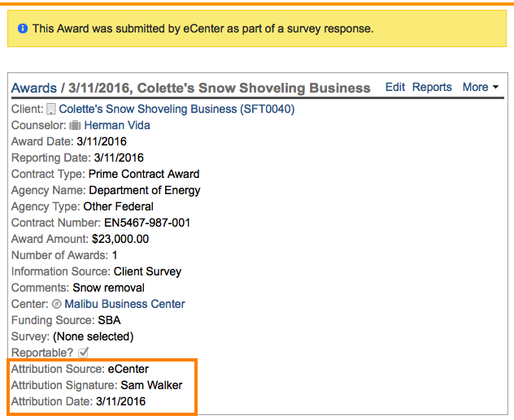Click the yellow eCenter survey notice banner
514x420 pixels.
(256, 28)
